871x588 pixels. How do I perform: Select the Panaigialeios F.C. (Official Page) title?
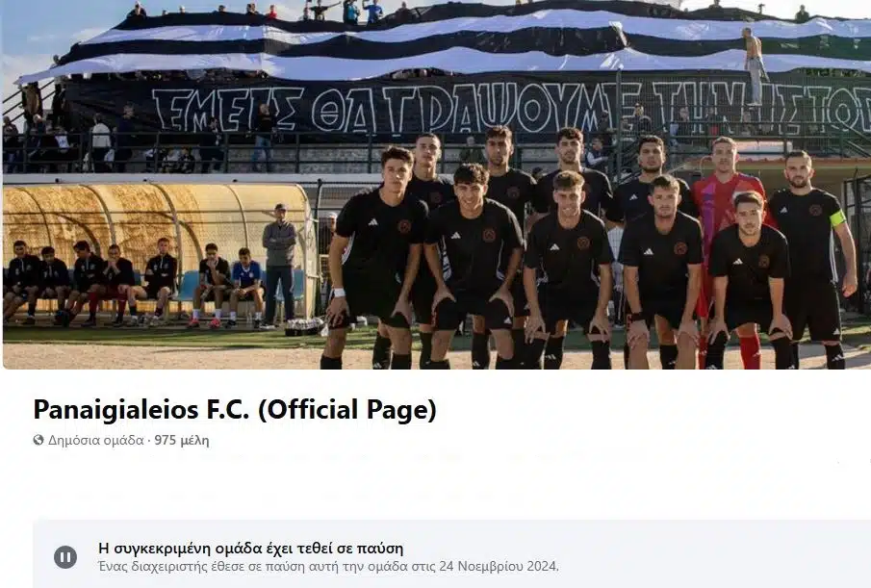pos(235,410)
